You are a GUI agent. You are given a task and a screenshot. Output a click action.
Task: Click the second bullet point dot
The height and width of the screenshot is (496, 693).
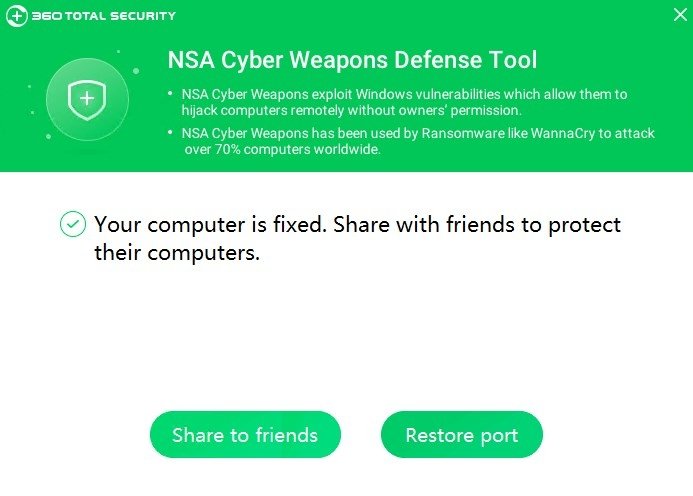pyautogui.click(x=170, y=132)
